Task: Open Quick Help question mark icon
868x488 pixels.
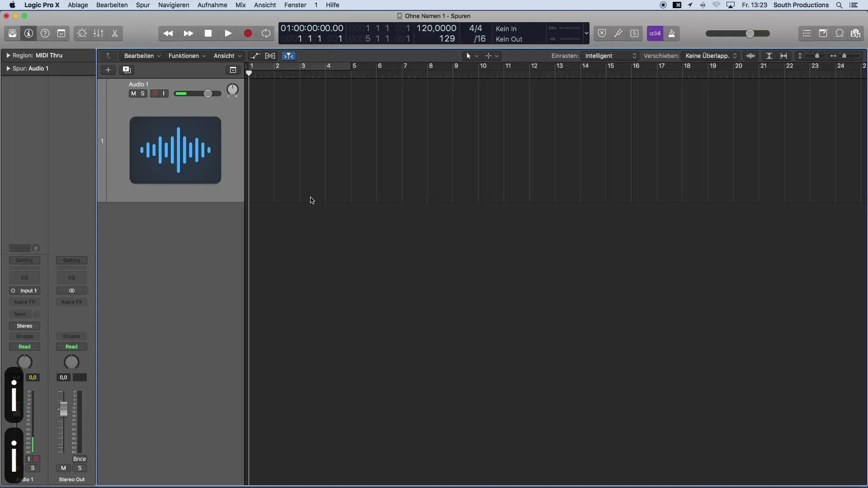Action: (45, 33)
